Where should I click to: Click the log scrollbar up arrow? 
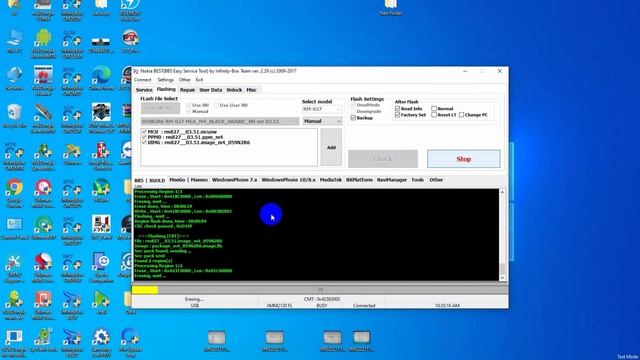tap(502, 192)
